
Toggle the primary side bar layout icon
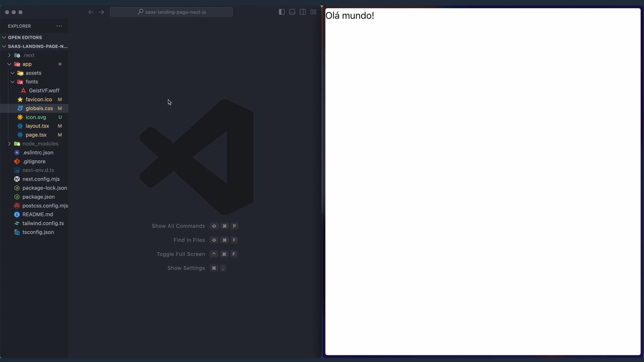tap(282, 12)
